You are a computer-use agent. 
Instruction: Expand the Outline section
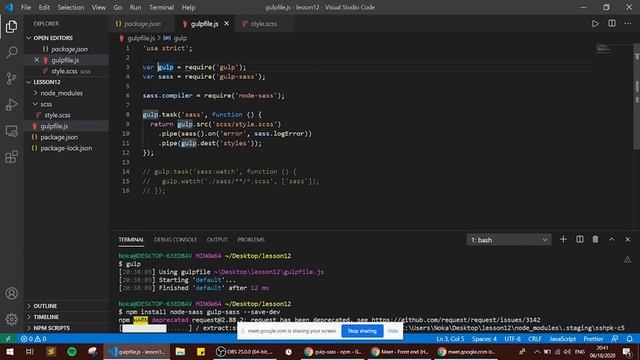click(x=45, y=306)
